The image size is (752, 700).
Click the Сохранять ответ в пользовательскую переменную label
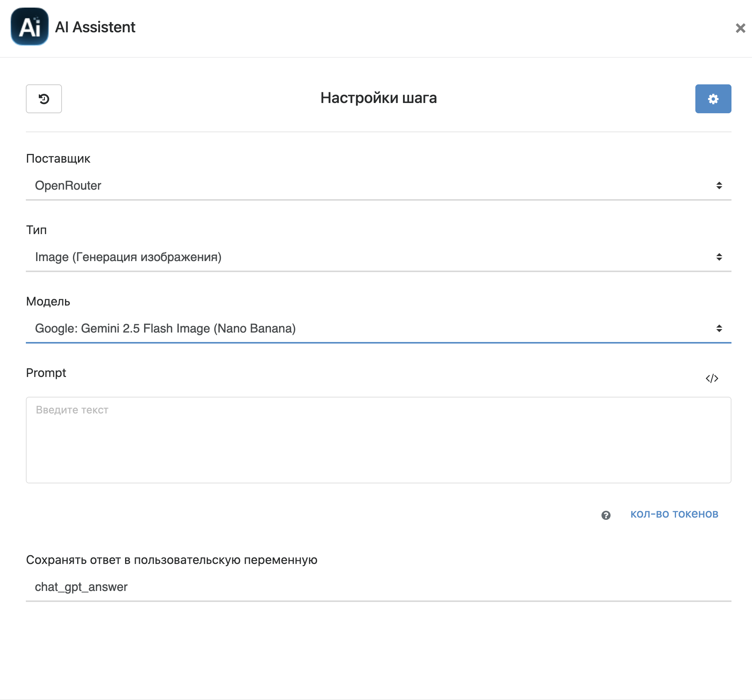pyautogui.click(x=171, y=560)
